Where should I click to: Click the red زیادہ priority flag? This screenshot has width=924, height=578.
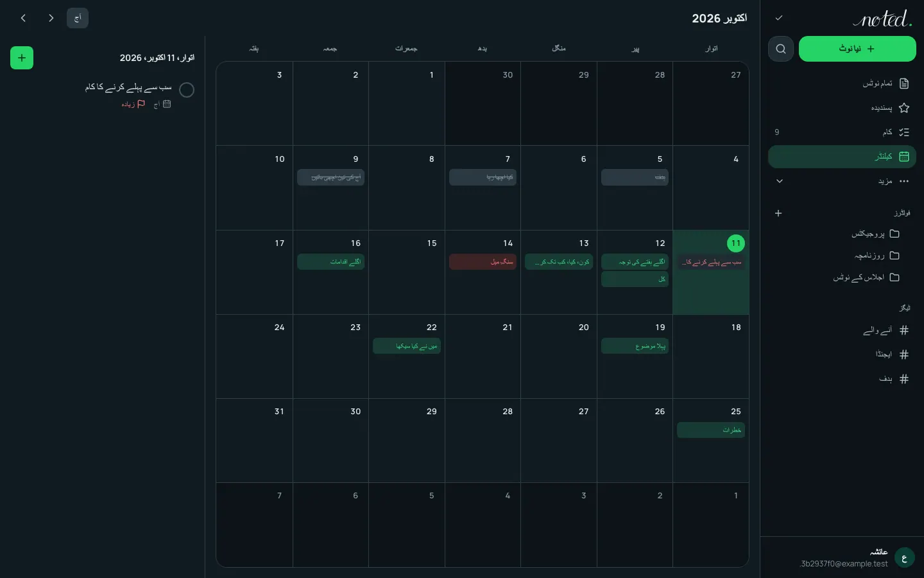(x=133, y=104)
